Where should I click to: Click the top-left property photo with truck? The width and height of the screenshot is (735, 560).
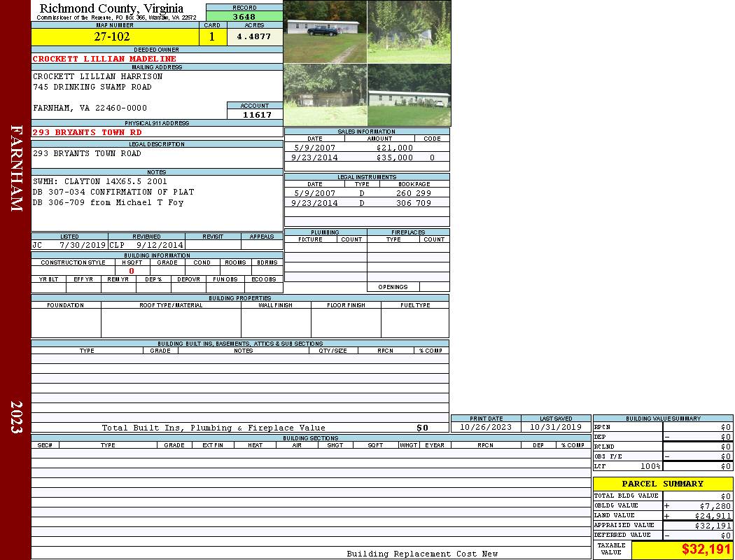[x=325, y=32]
